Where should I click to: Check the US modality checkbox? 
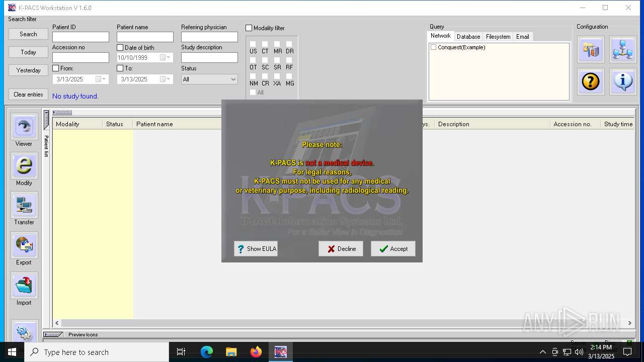tap(253, 44)
